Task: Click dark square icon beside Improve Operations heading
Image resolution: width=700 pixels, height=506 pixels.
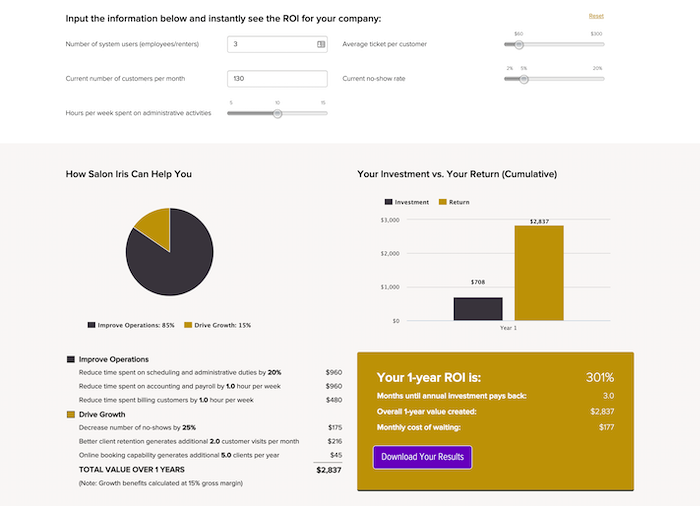Action: tap(71, 359)
